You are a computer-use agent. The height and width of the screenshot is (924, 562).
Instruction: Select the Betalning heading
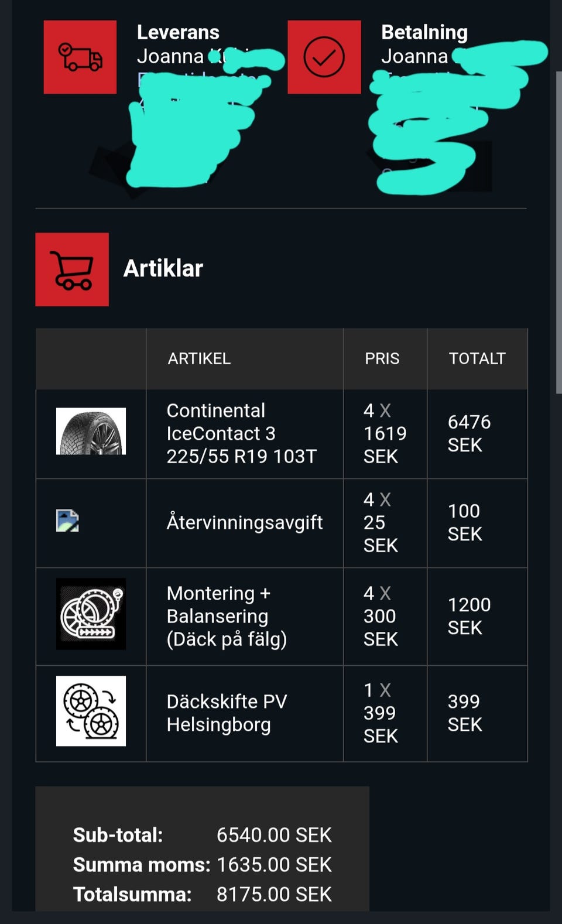coord(424,33)
